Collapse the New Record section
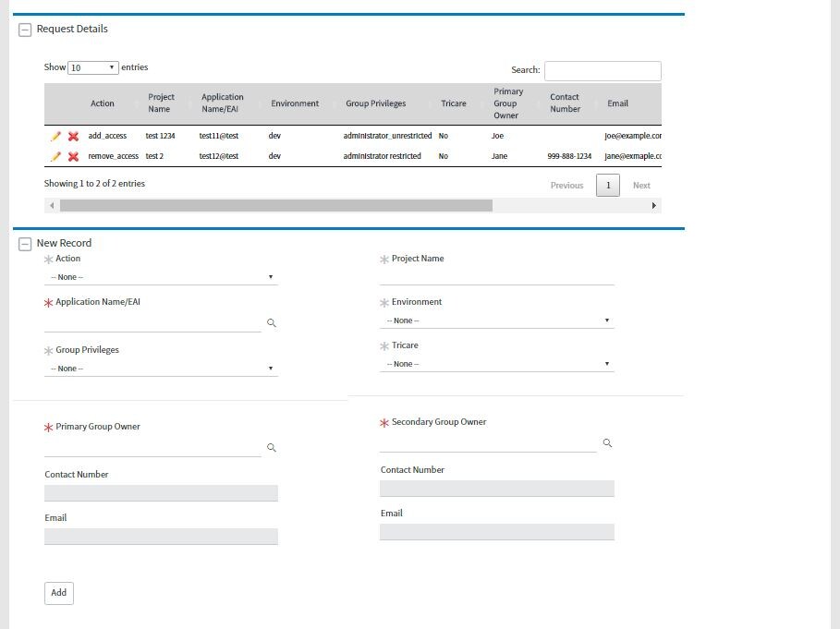 (25, 242)
